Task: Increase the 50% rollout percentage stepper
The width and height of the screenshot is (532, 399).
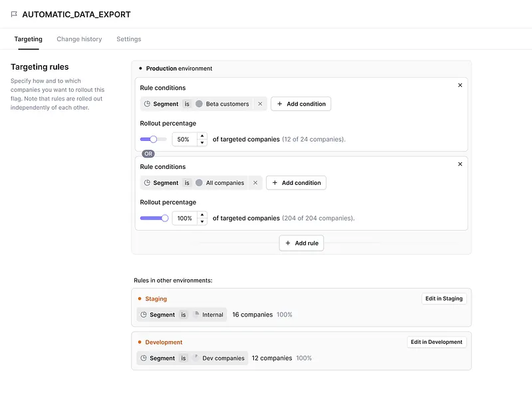Action: (202, 136)
